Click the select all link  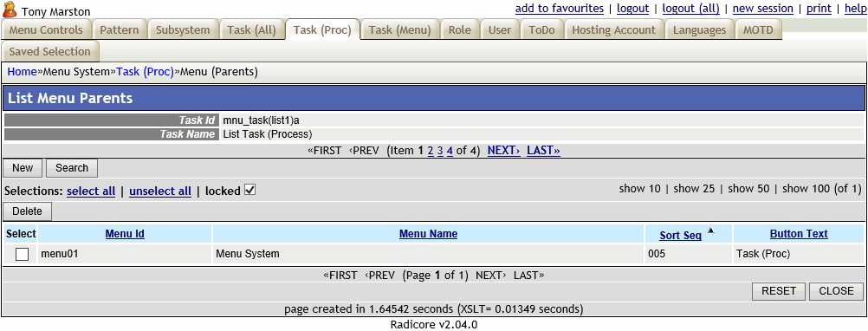pyautogui.click(x=91, y=191)
